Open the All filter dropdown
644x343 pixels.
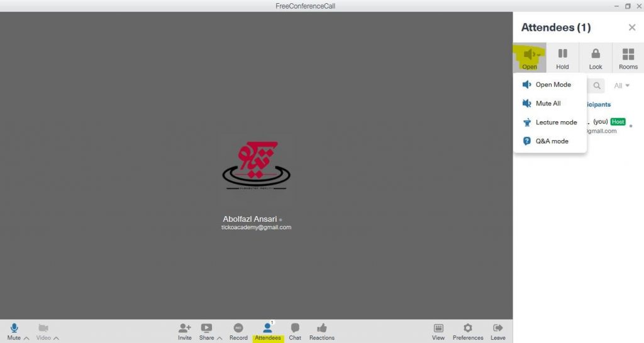tap(621, 85)
